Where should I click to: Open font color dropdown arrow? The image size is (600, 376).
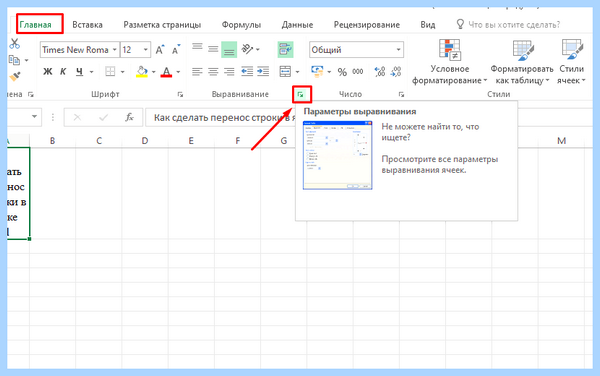pyautogui.click(x=178, y=72)
